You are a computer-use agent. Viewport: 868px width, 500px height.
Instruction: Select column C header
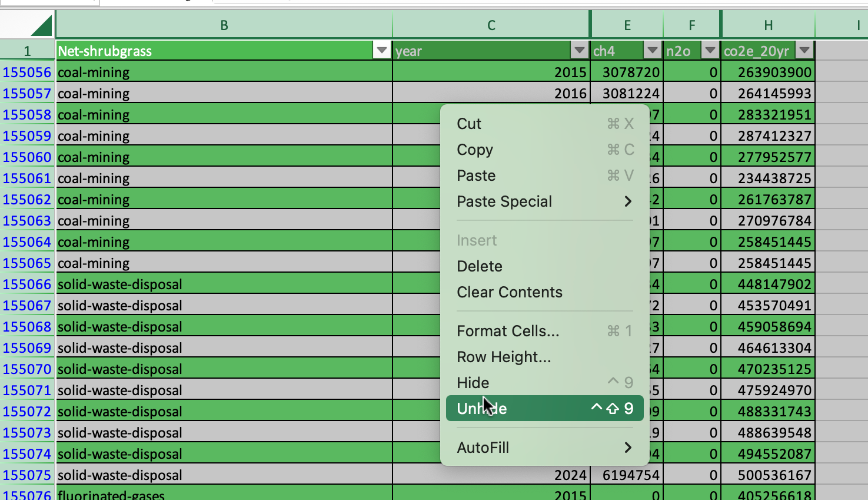(491, 25)
